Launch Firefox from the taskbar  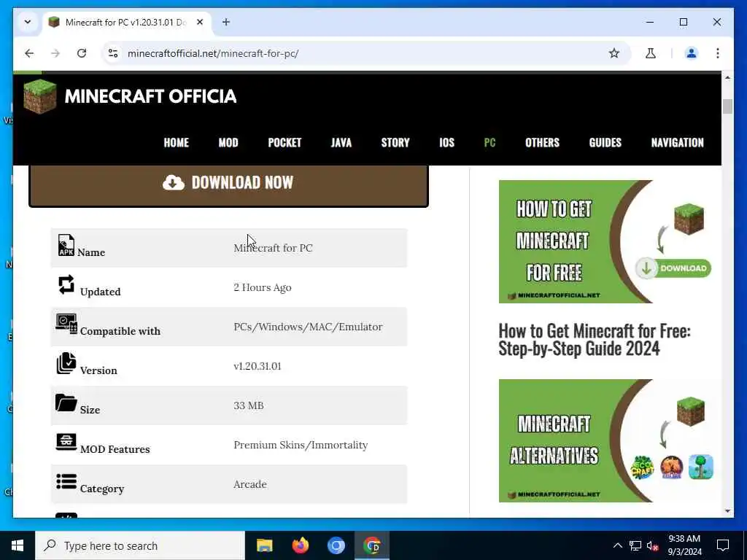300,545
